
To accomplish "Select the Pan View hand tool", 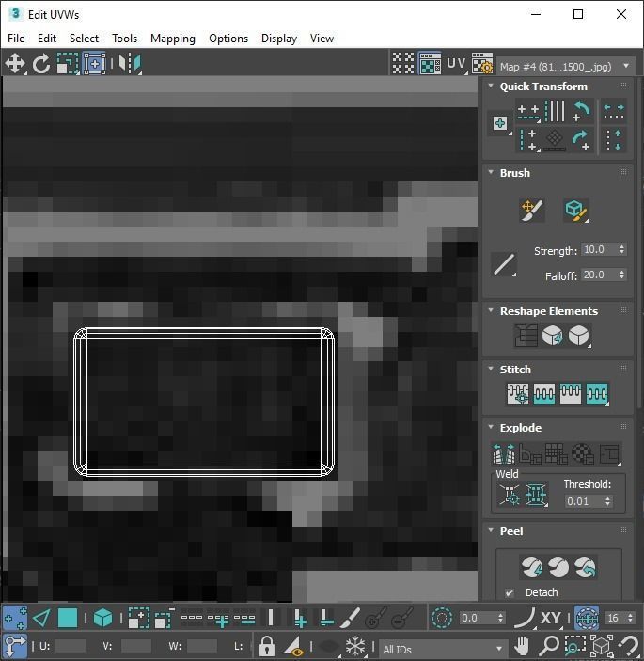I will tap(522, 645).
